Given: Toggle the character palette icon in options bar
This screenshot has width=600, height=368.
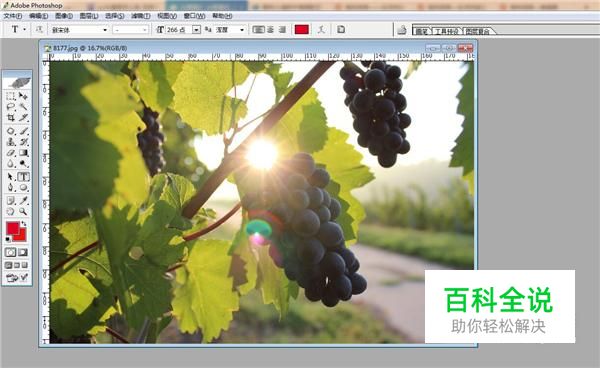Looking at the screenshot, I should click(341, 29).
